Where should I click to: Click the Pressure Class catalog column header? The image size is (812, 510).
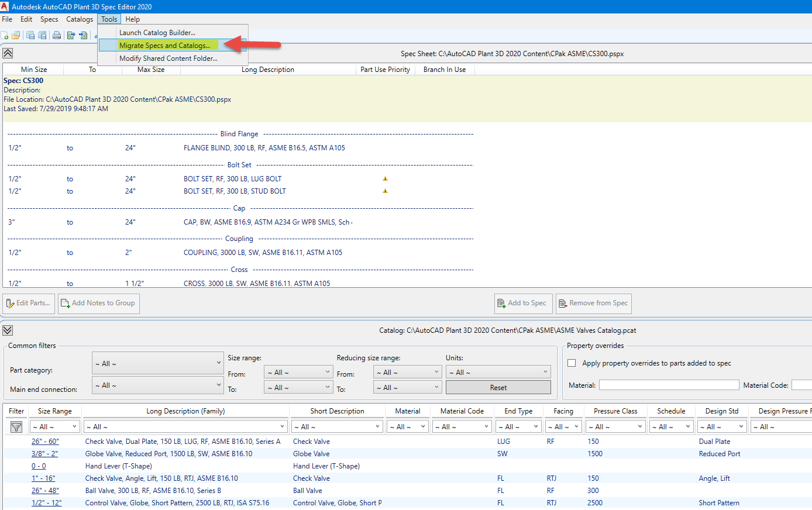(x=615, y=411)
